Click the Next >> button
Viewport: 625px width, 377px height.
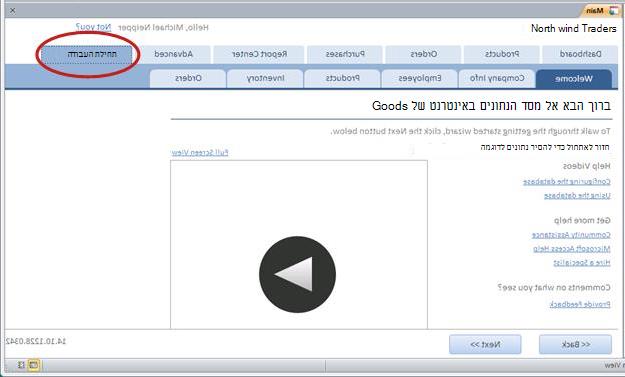pos(485,344)
